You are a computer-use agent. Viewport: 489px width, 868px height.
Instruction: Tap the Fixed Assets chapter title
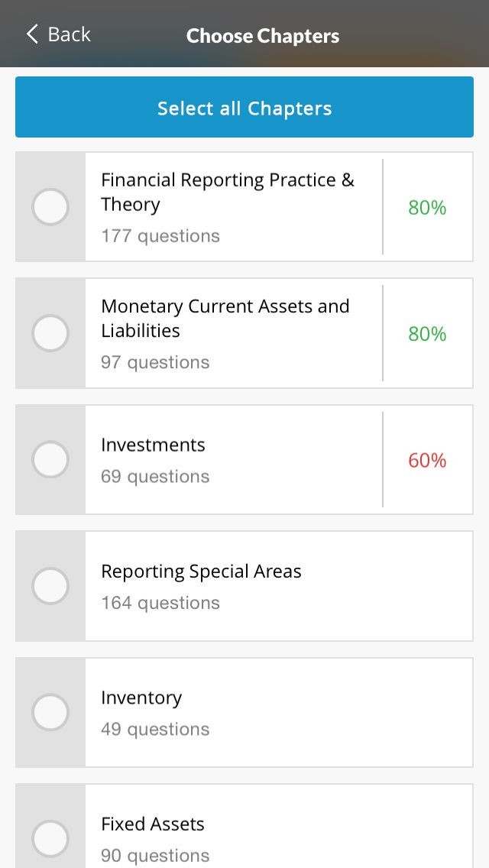point(153,824)
